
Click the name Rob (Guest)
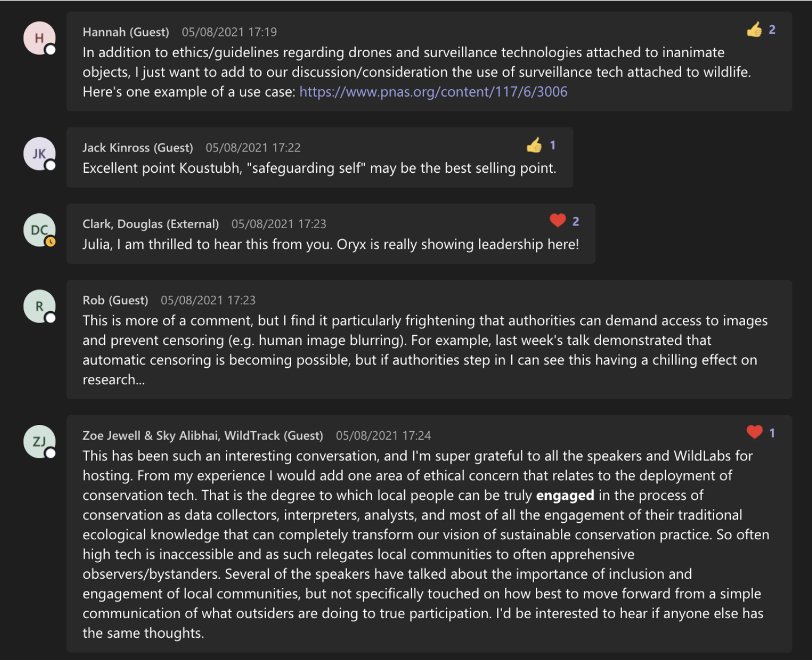tap(116, 300)
